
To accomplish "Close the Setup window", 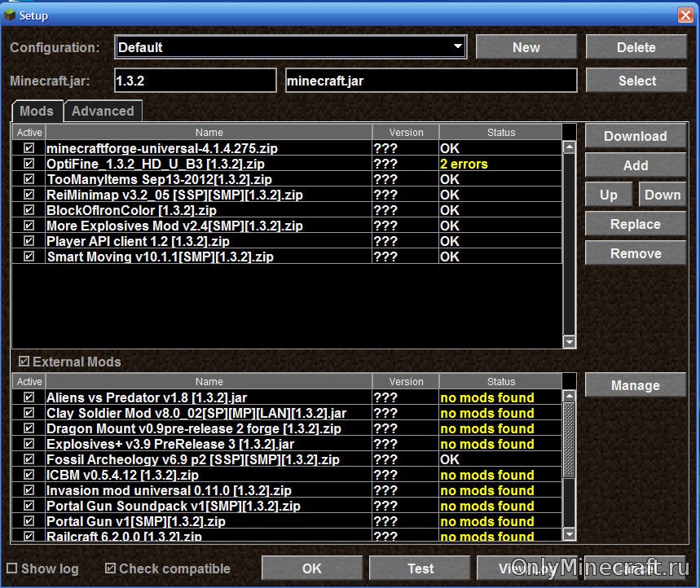I will 685,15.
